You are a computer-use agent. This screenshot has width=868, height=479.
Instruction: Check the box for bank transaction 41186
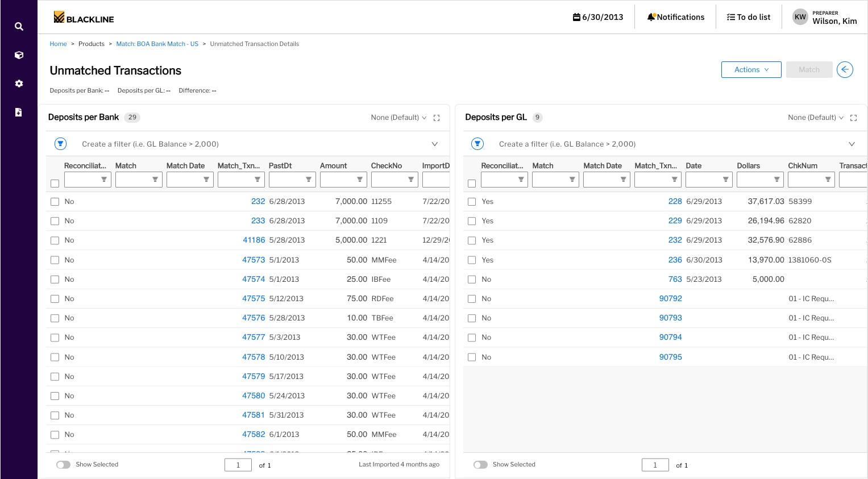55,240
